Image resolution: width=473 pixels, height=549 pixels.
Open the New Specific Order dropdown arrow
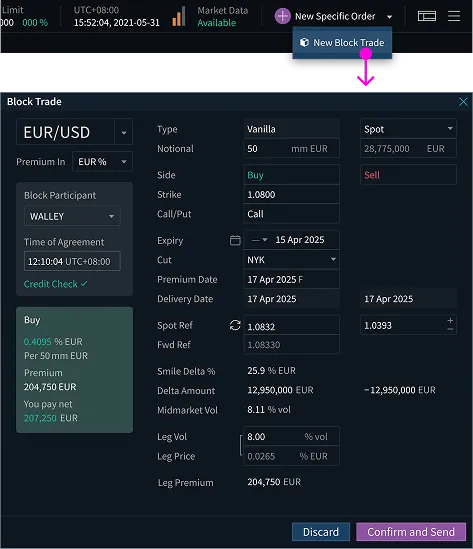click(x=389, y=17)
